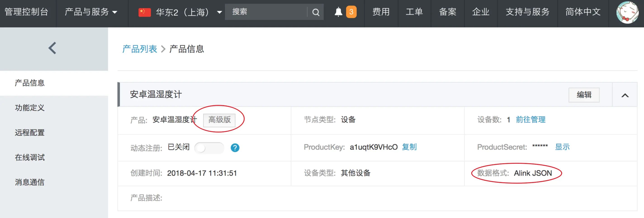
Task: Open 在线调试 in the sidebar
Action: (x=29, y=157)
